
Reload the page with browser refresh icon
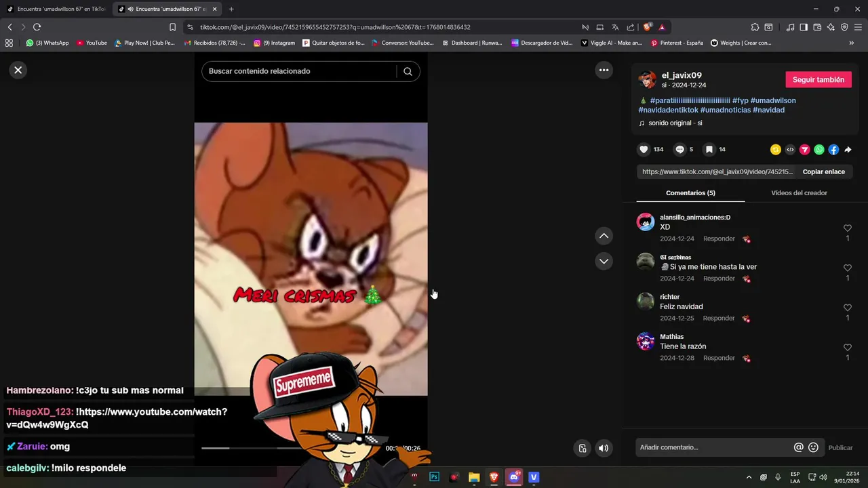[x=37, y=27]
